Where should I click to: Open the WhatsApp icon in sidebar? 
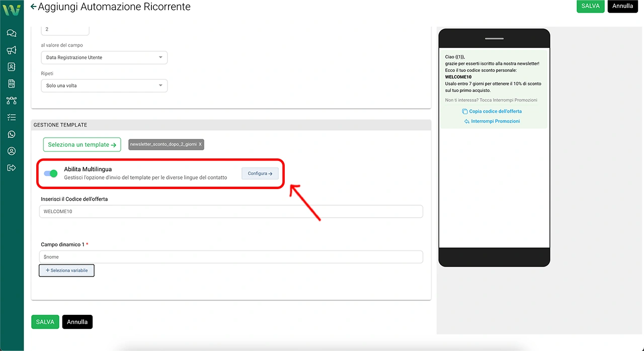click(12, 134)
